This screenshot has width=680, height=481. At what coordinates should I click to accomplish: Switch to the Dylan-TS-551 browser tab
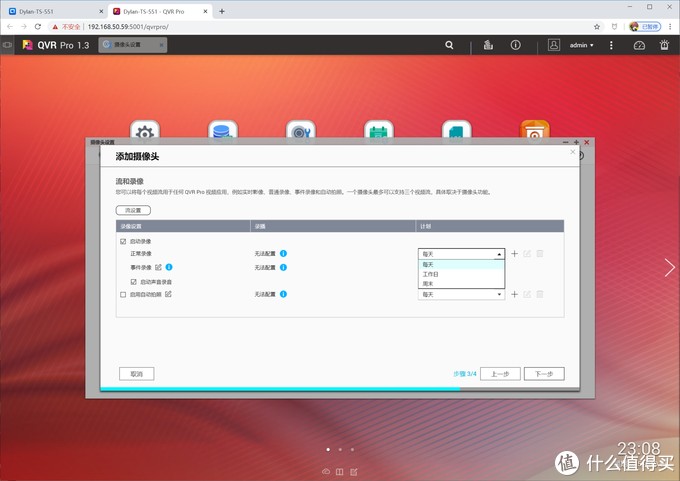[x=54, y=11]
